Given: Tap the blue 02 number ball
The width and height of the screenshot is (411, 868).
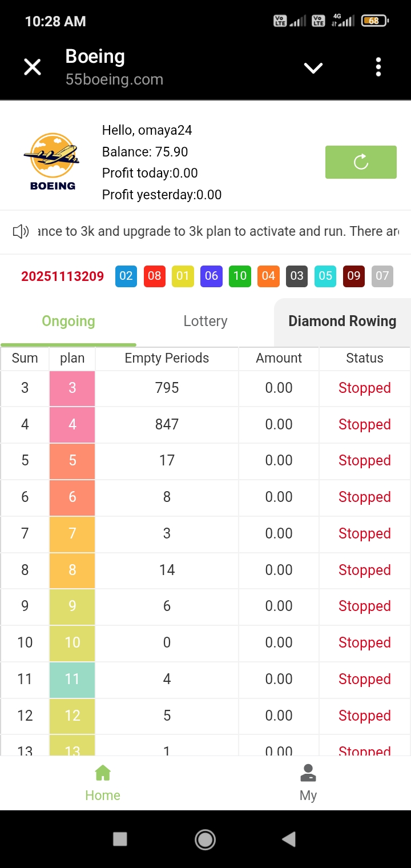Looking at the screenshot, I should [x=126, y=276].
